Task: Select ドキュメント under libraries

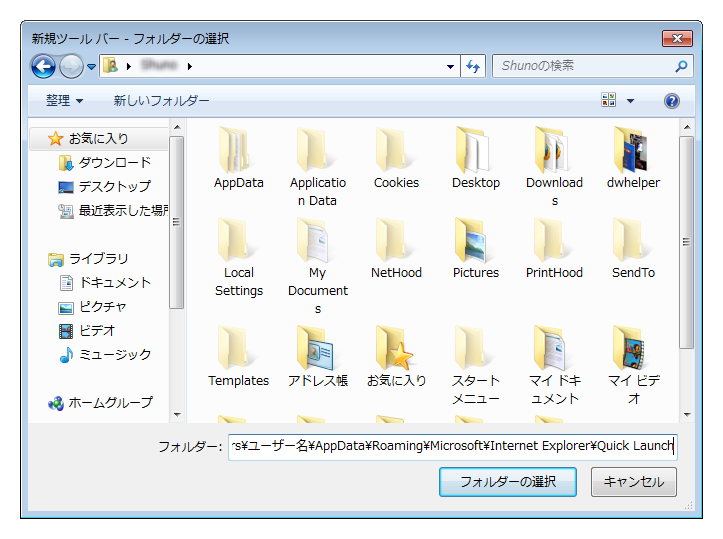Action: click(x=114, y=282)
